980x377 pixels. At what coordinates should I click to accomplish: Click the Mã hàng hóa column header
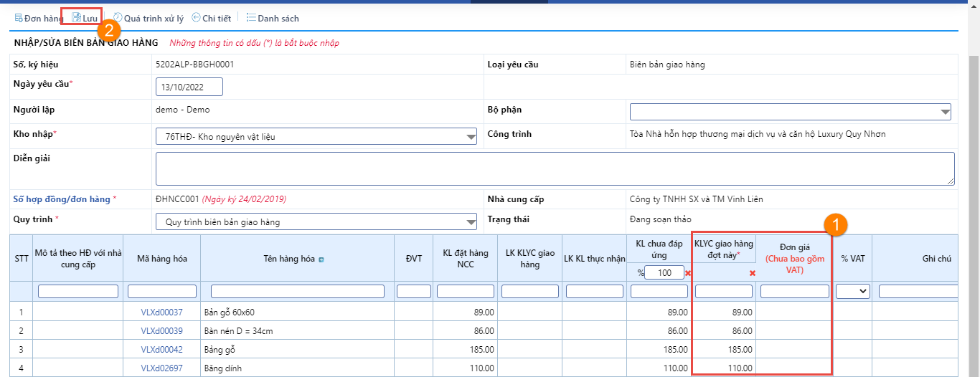(x=162, y=258)
